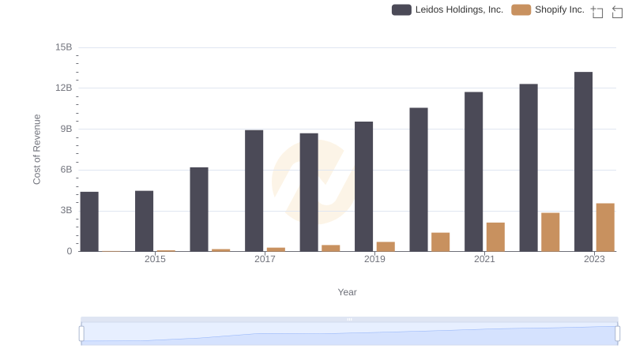Image resolution: width=632 pixels, height=364 pixels.
Task: Click the 2017 Leidos dark bar
Action: coord(254,191)
